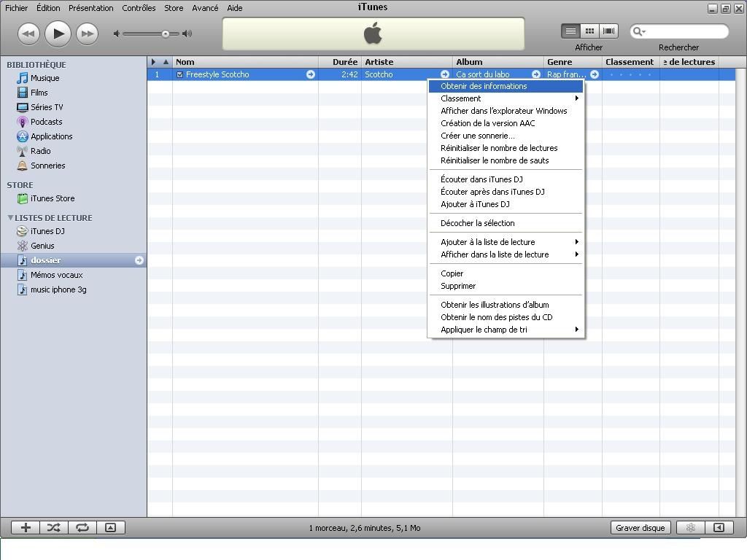Image resolution: width=747 pixels, height=560 pixels.
Task: Start playback with the Play button
Action: [58, 34]
